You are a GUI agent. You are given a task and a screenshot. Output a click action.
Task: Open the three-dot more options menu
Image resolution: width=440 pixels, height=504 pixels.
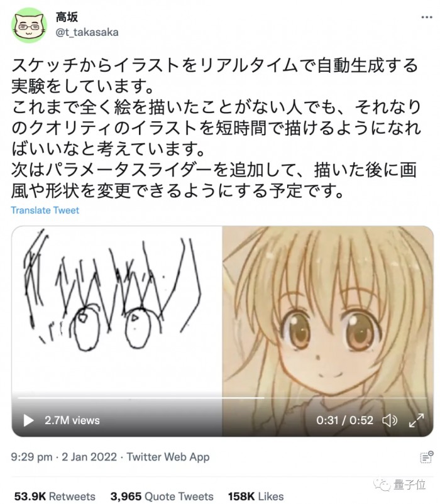pyautogui.click(x=426, y=18)
